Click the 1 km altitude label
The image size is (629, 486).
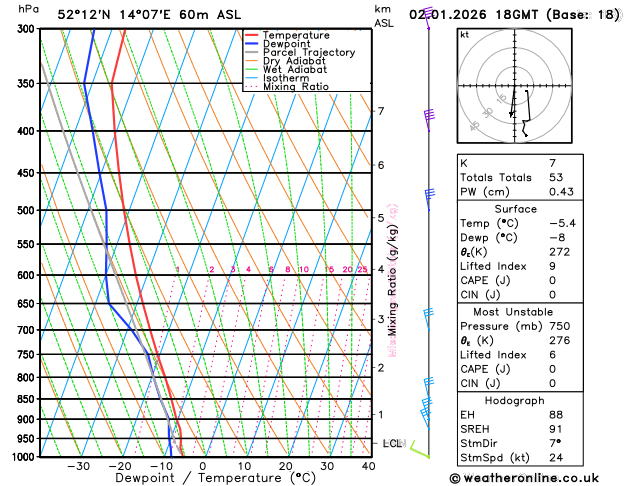[x=381, y=414]
